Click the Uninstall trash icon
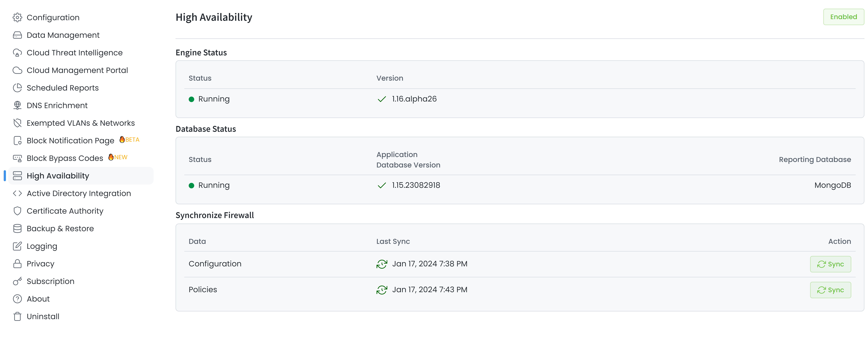The width and height of the screenshot is (868, 337). [18, 316]
